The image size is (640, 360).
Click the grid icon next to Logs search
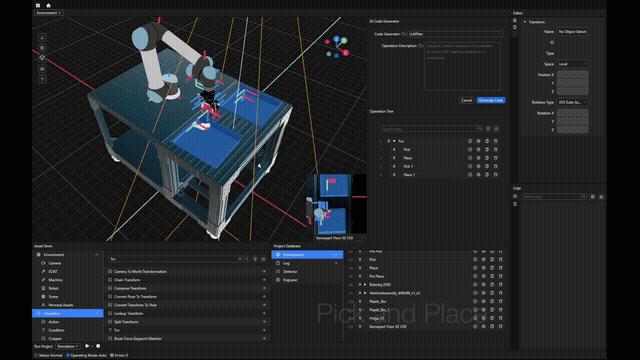click(593, 197)
